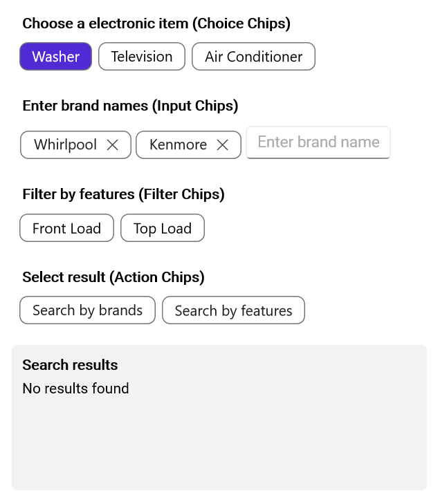Click the Search results title
Viewport: 438px width, 504px height.
click(70, 365)
